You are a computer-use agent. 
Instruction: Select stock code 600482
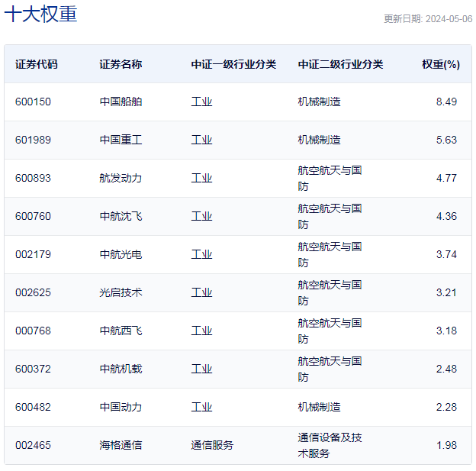[33, 407]
